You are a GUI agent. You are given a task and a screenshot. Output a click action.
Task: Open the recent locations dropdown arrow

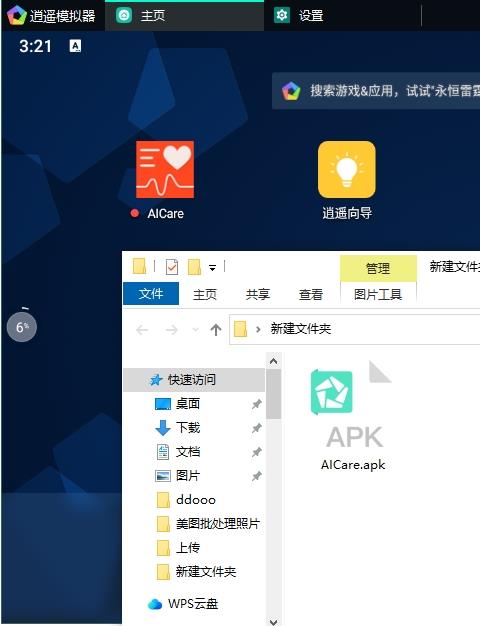point(195,329)
